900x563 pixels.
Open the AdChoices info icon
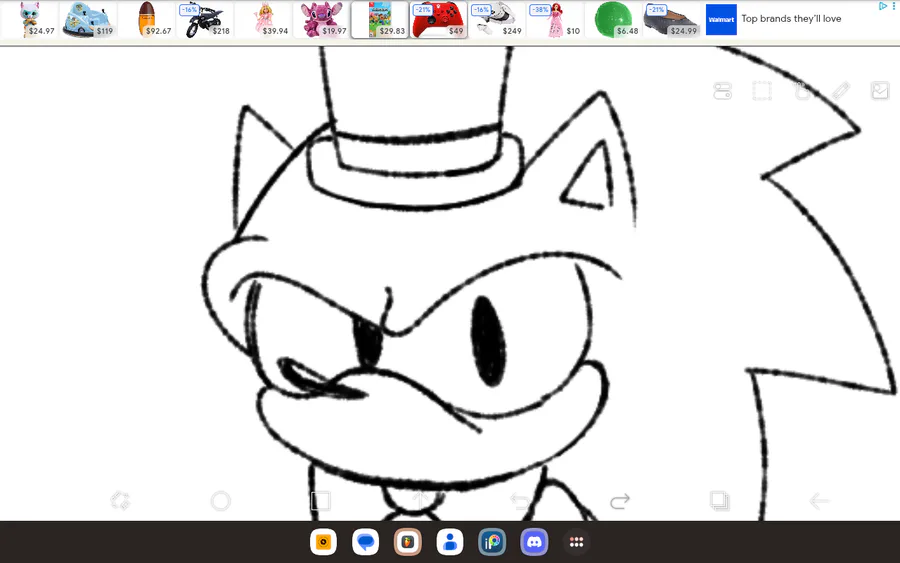coord(883,6)
